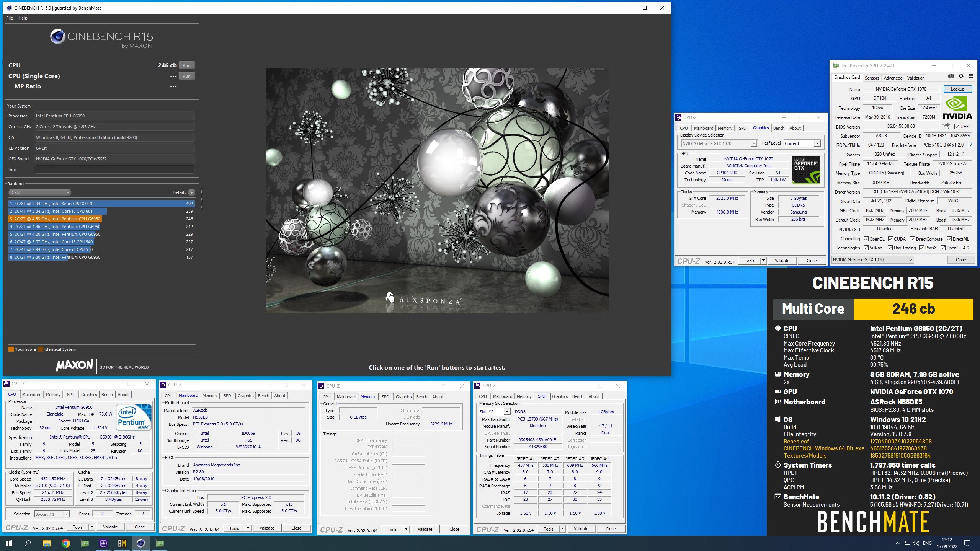980x551 pixels.
Task: Toggle the DirectML checkbox
Action: (x=949, y=239)
